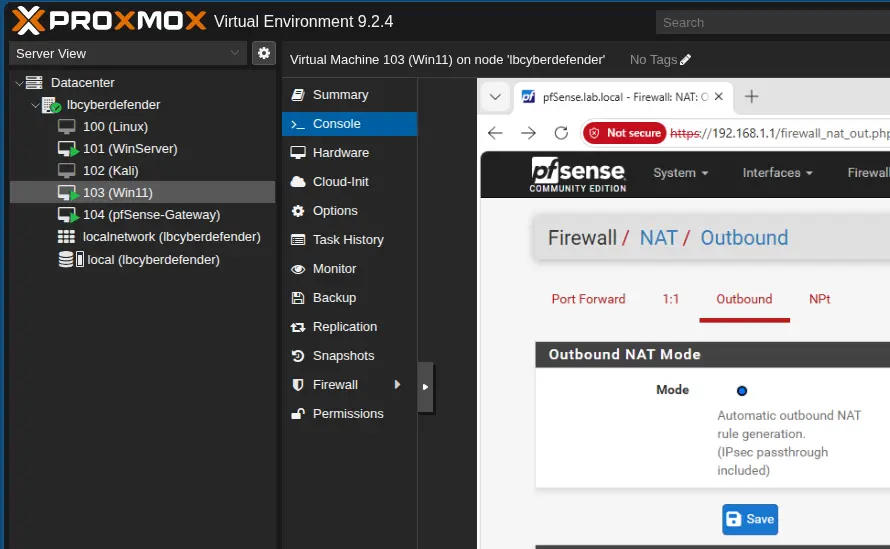Focus the Proxmox Search field
This screenshot has height=549, width=890.
tap(773, 23)
